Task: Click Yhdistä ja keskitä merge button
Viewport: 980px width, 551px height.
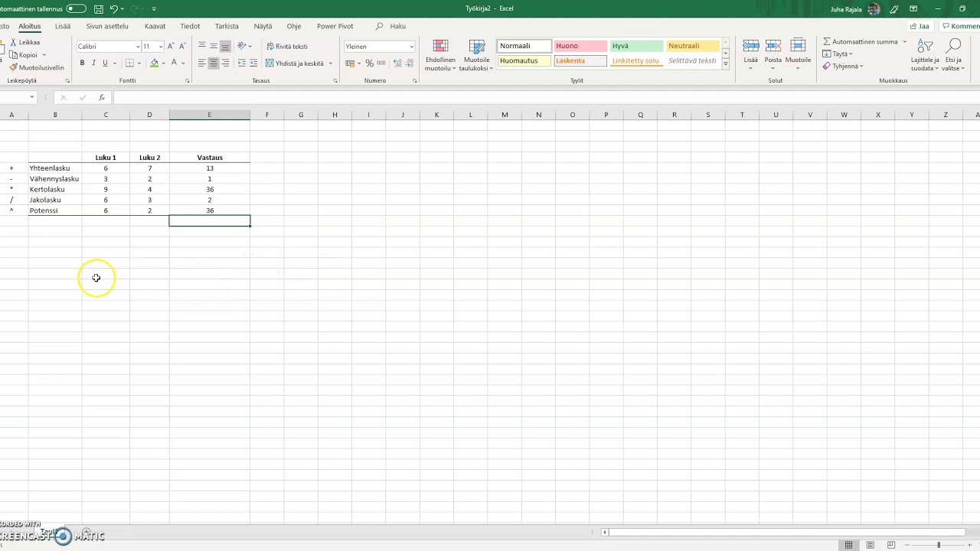Action: (x=295, y=64)
